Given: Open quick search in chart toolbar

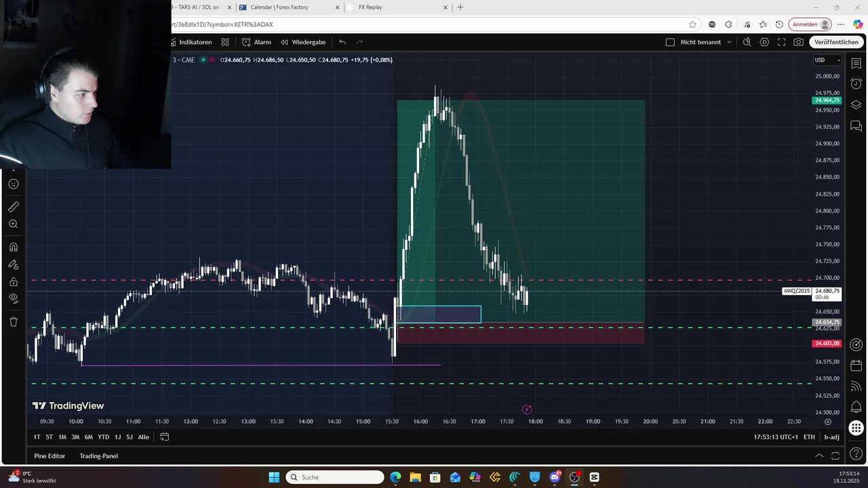Looking at the screenshot, I should point(747,42).
